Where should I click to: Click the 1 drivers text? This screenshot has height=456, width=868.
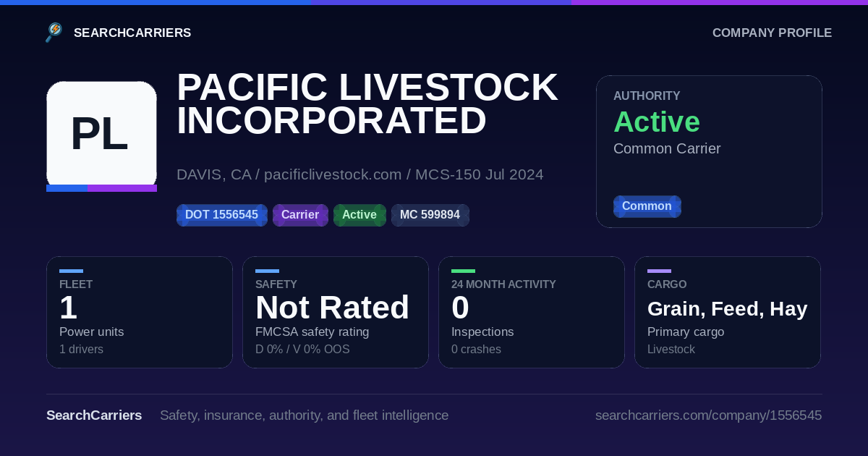click(81, 350)
